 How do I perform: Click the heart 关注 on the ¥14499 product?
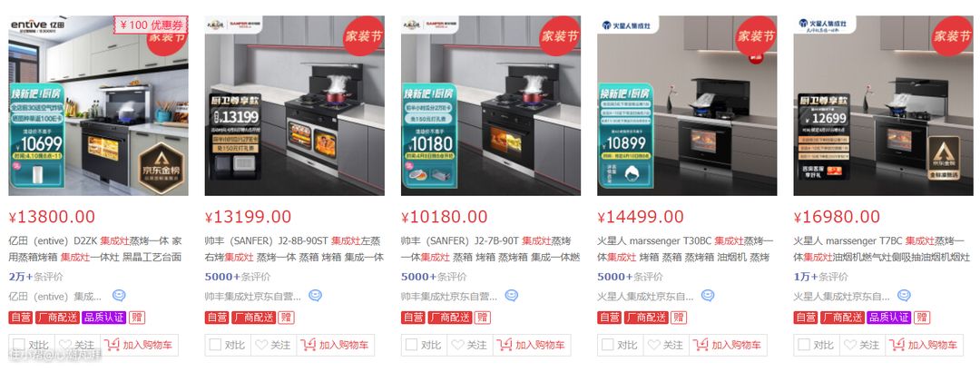coord(665,345)
